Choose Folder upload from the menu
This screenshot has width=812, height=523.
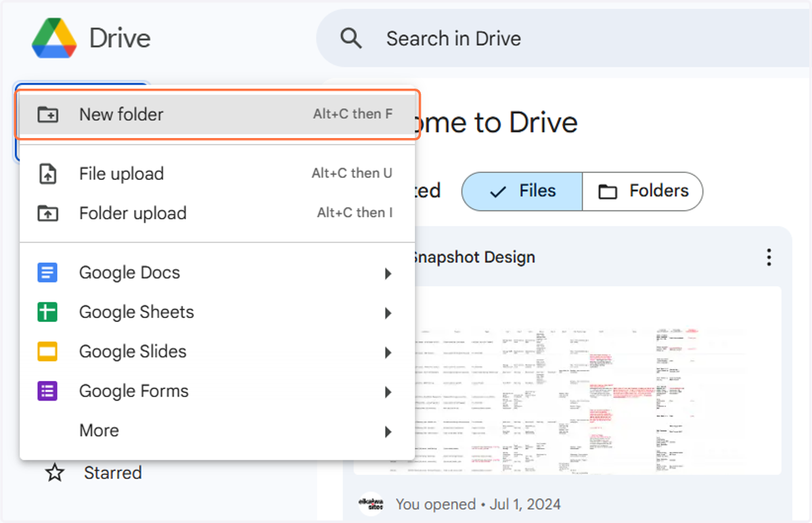tap(217, 213)
